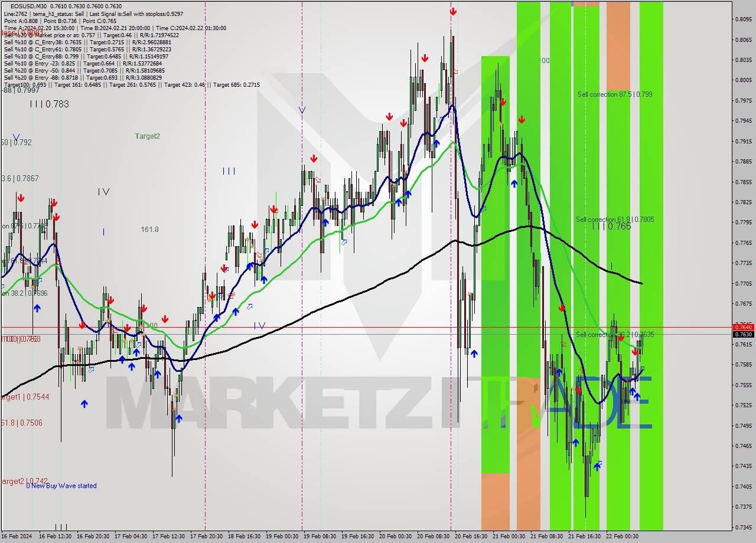
Task: Select the 'Target2 | 0.742' level label
Action: (24, 481)
